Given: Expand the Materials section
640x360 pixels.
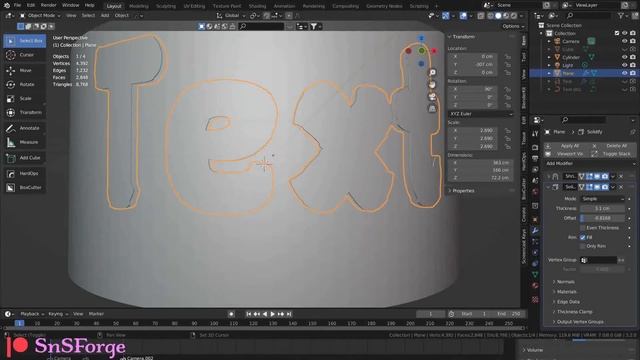Looking at the screenshot, I should tap(567, 292).
